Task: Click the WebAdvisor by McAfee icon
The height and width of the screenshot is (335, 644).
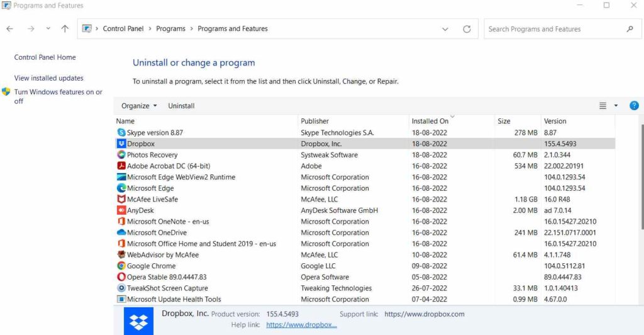Action: tap(121, 254)
